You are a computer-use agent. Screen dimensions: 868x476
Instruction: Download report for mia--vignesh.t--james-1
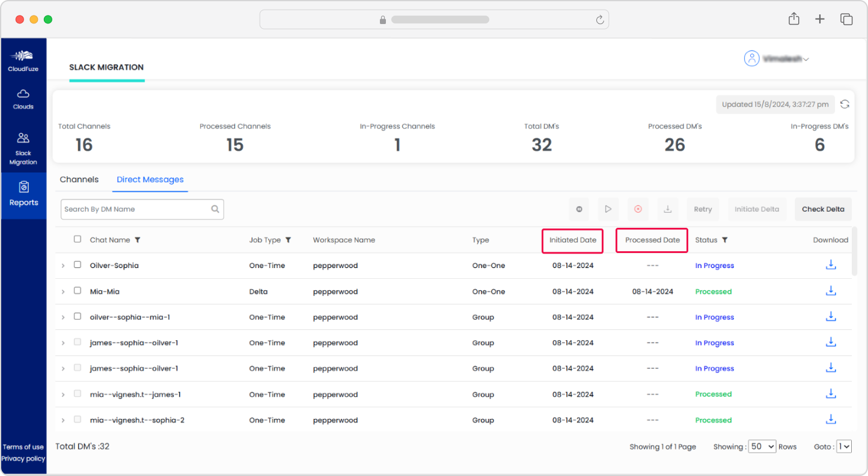[831, 393]
